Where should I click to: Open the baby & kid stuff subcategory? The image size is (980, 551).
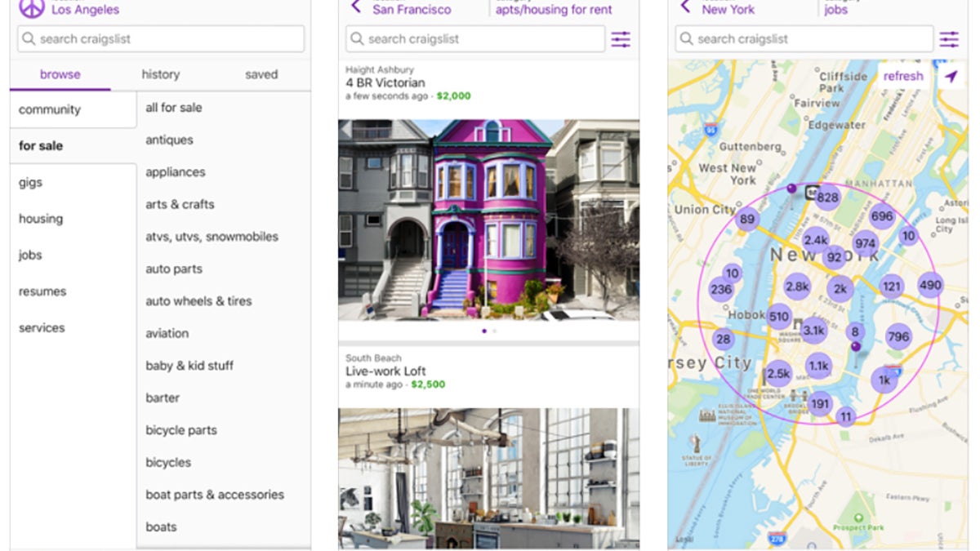tap(224, 366)
